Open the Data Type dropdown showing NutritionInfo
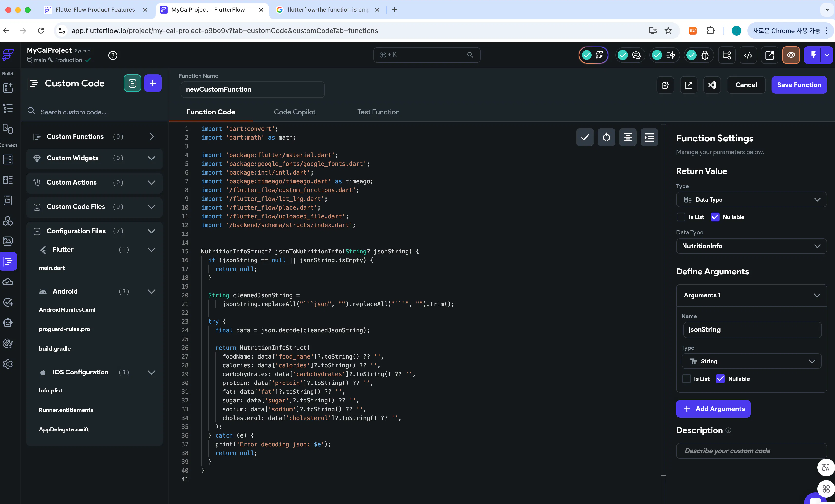The width and height of the screenshot is (835, 504). [x=751, y=246]
